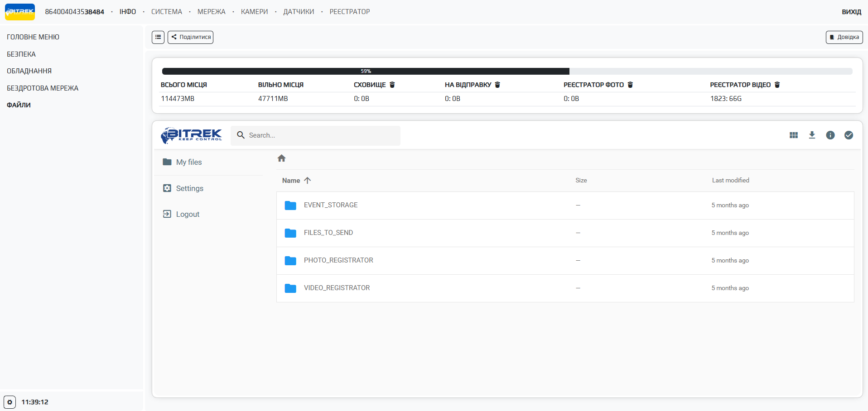This screenshot has height=411, width=868.
Task: Show file info via the info icon
Action: (830, 135)
